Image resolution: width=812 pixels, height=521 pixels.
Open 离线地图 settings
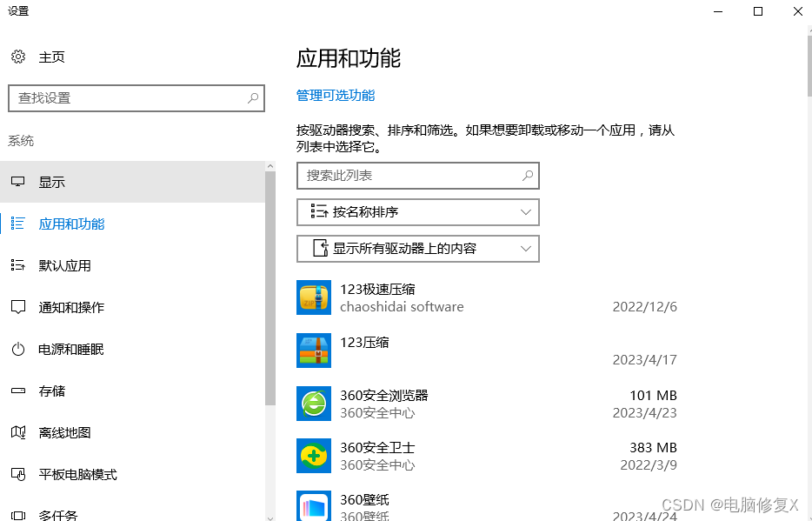(x=132, y=432)
